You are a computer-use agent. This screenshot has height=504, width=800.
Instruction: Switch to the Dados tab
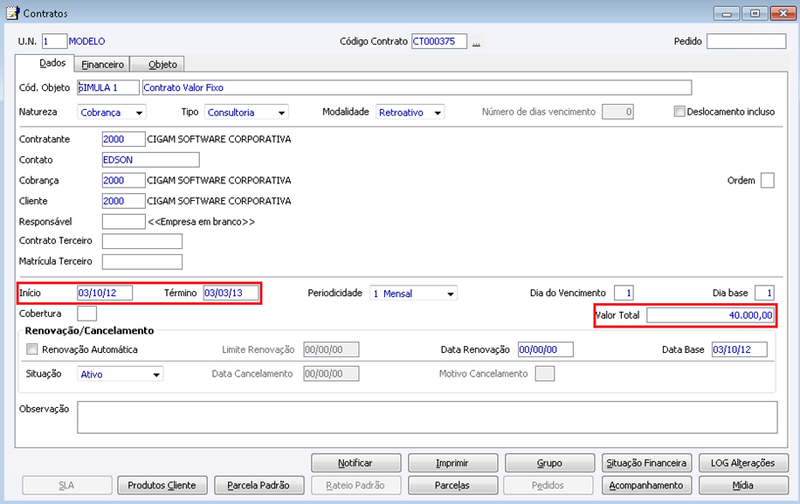click(x=45, y=63)
